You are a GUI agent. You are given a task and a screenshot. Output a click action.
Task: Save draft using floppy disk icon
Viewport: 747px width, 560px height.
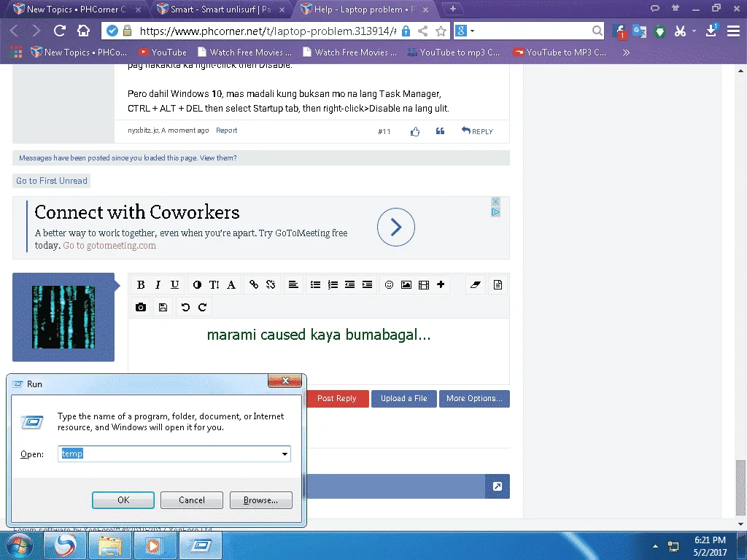(x=163, y=307)
